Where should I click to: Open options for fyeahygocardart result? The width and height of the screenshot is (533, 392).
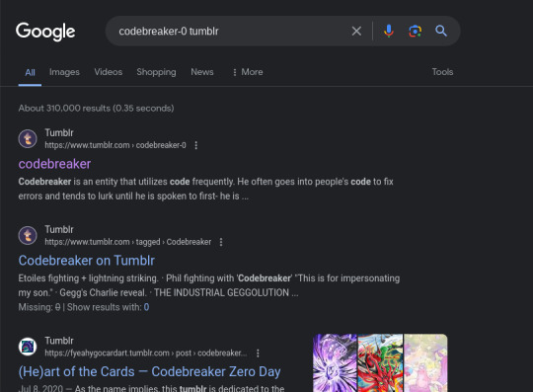(258, 353)
